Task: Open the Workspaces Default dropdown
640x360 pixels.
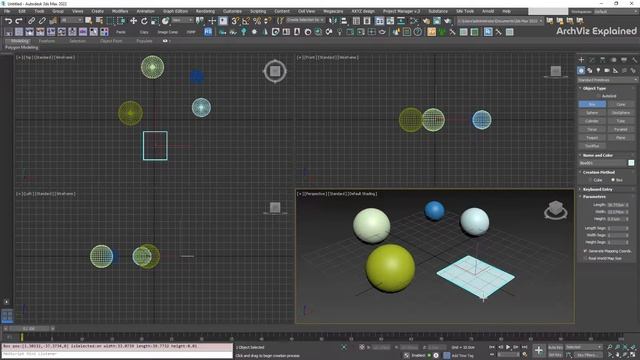Action: coord(616,12)
